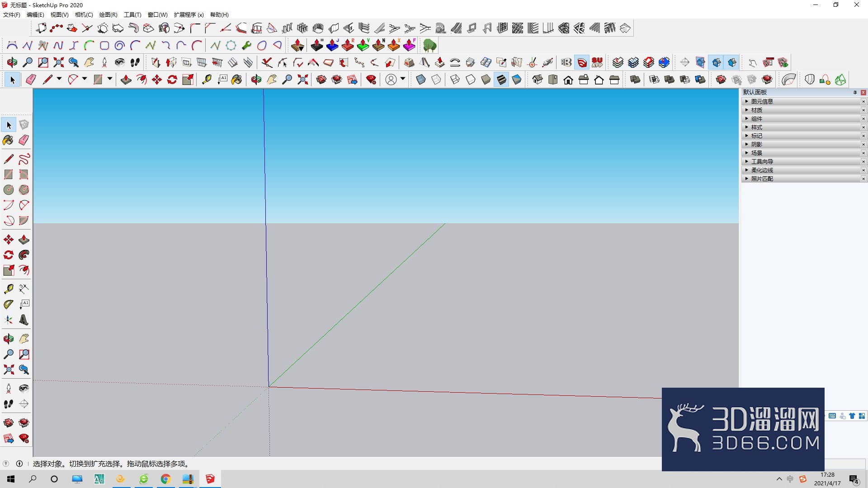Toggle Back Edges style
This screenshot has height=488, width=868.
pyautogui.click(x=436, y=80)
